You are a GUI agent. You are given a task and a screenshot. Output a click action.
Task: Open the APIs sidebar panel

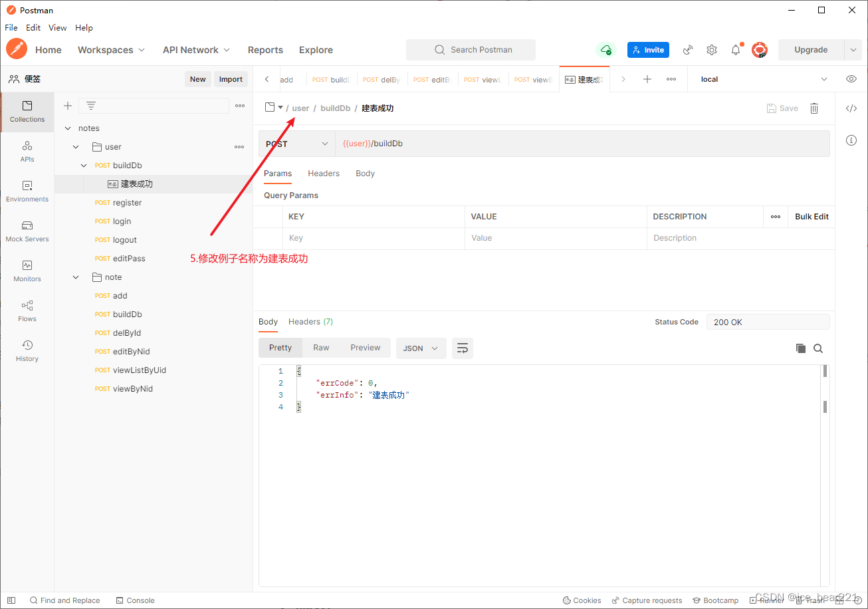tap(27, 152)
